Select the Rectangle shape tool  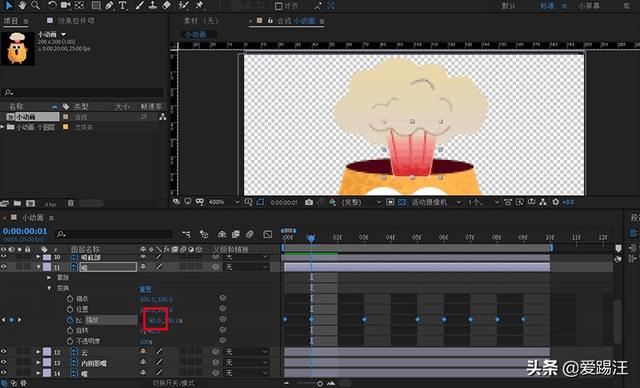click(x=96, y=5)
